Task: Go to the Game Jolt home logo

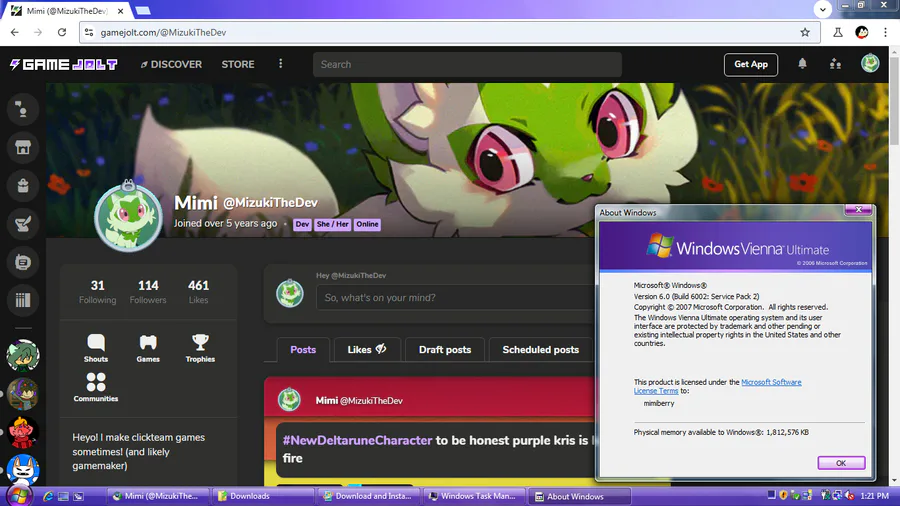Action: (x=64, y=64)
